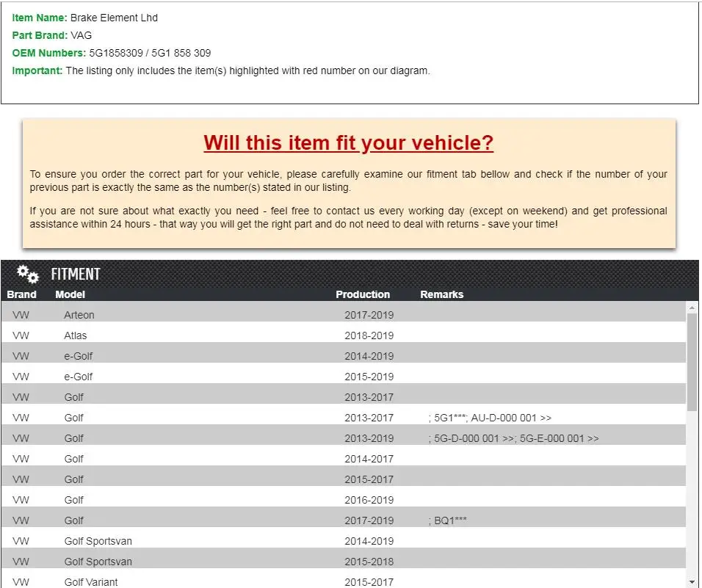702x588 pixels.
Task: Click the VW brand cell in Arteon row
Action: [x=21, y=315]
